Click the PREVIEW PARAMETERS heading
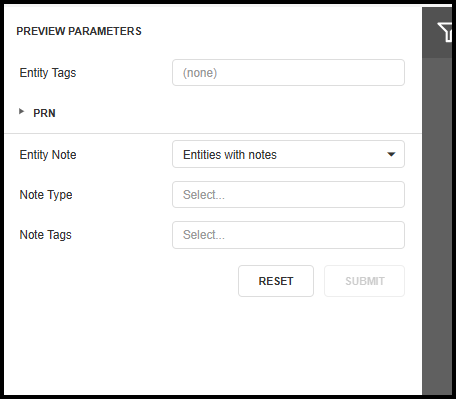Viewport: 456px width, 399px height. coord(79,31)
